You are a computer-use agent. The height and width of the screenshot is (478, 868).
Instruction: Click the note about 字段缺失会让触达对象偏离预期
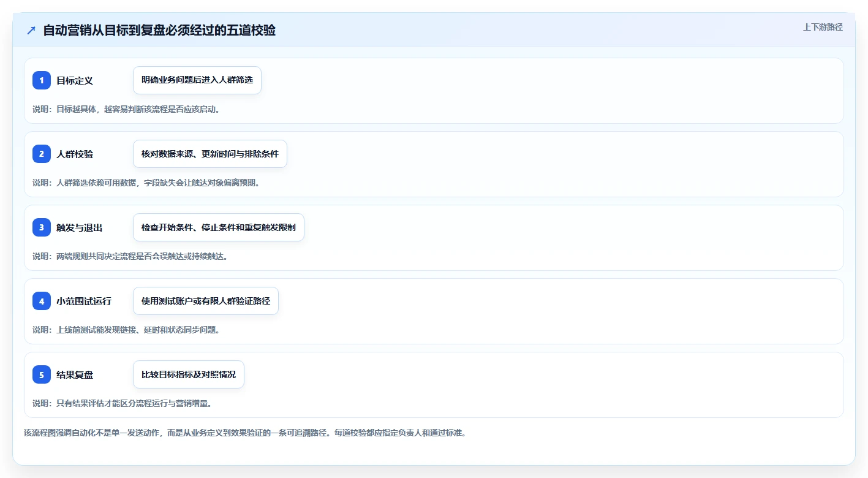(x=146, y=183)
